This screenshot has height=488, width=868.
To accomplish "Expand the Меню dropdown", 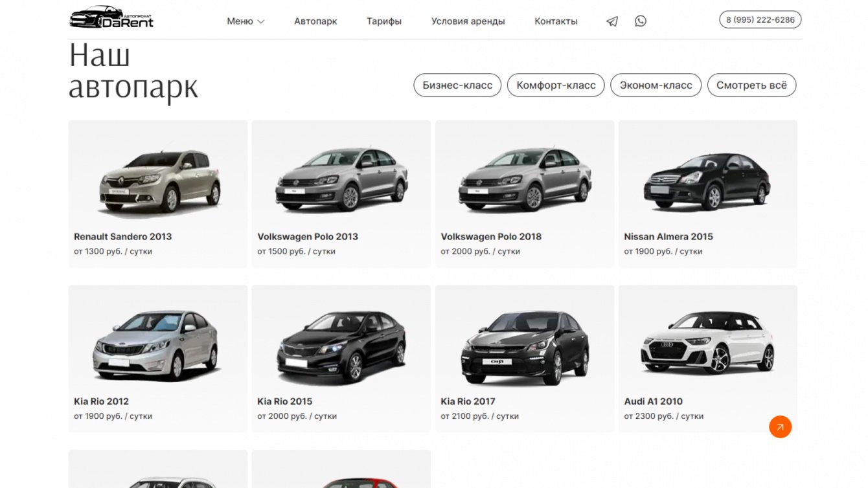I will point(246,21).
